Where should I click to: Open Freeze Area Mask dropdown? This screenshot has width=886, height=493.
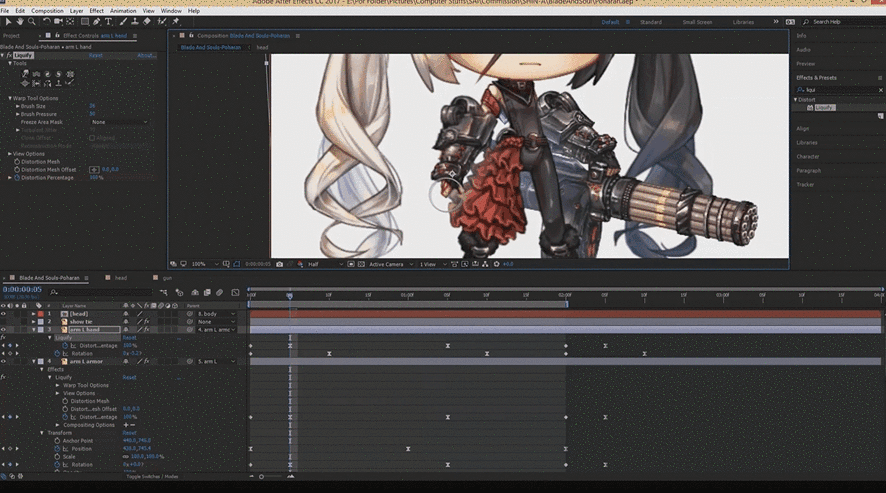[x=119, y=122]
